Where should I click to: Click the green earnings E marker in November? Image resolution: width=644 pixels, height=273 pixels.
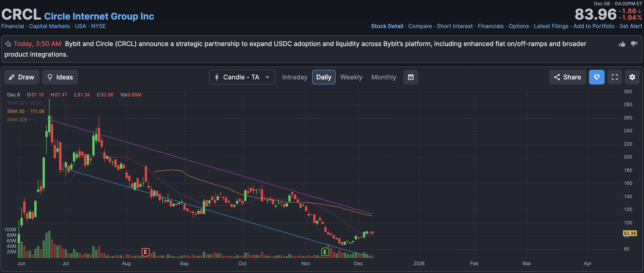(x=325, y=252)
